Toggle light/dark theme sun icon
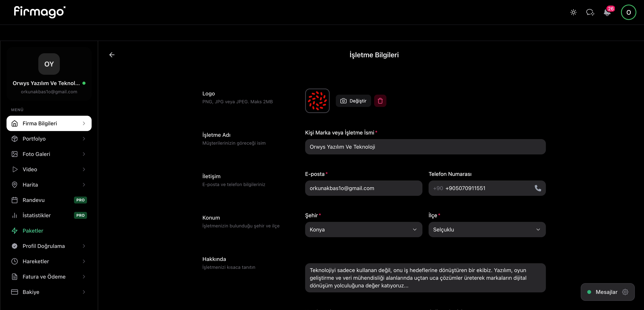The image size is (644, 310). (x=573, y=12)
